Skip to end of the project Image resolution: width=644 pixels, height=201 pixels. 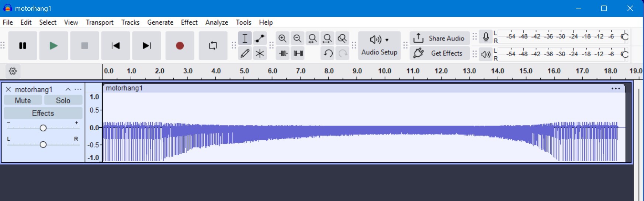point(146,46)
